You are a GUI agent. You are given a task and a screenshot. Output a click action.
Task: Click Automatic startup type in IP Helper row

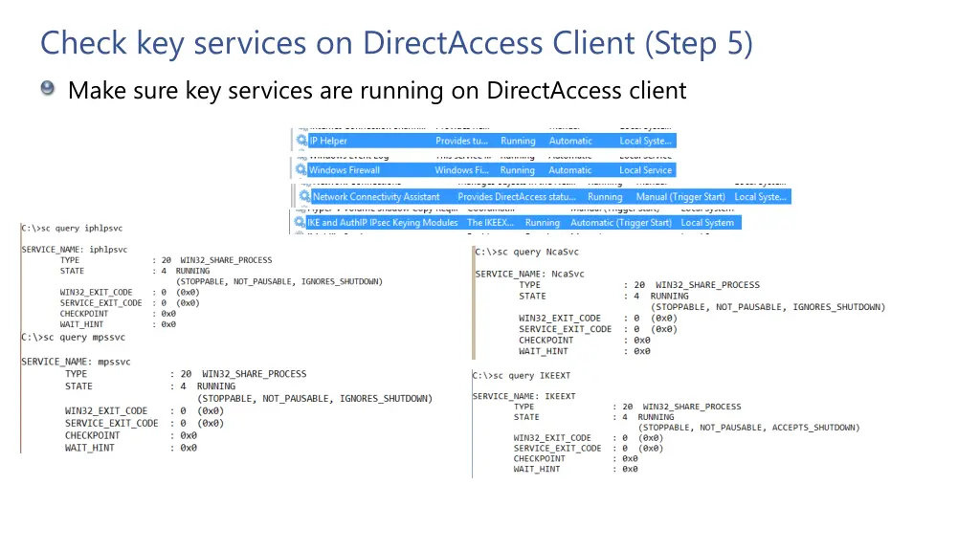coord(570,142)
